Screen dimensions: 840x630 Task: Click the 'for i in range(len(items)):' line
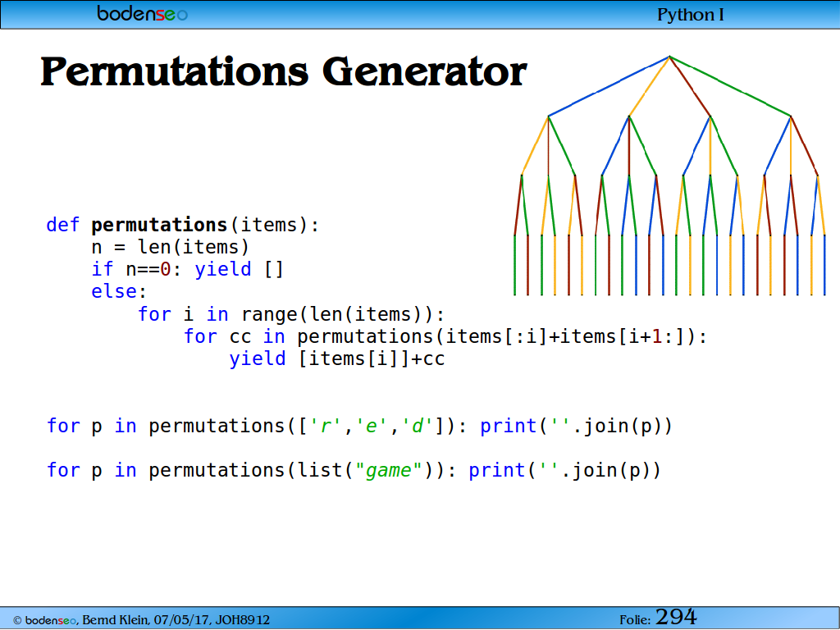tap(291, 314)
